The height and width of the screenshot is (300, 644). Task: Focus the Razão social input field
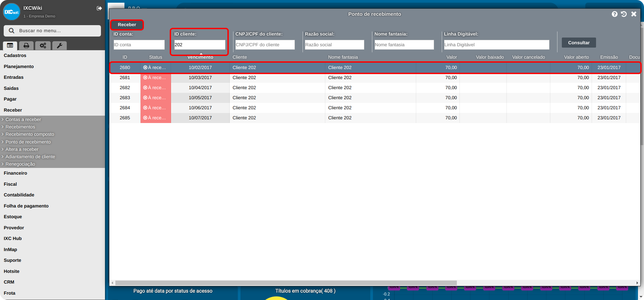pyautogui.click(x=334, y=45)
